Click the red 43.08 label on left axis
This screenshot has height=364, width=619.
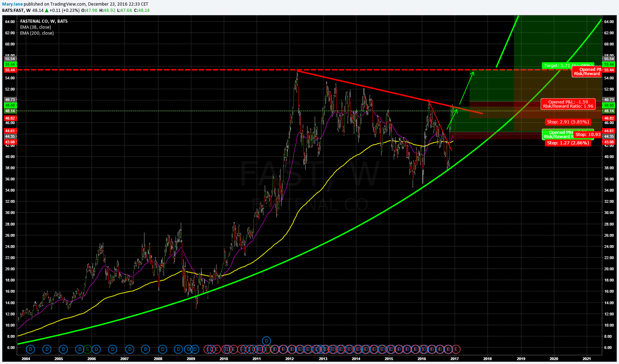pos(10,142)
